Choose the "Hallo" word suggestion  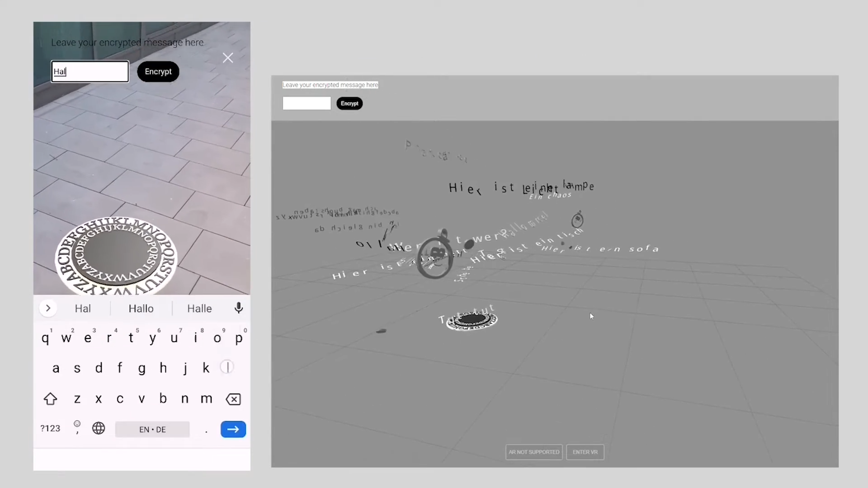[x=141, y=309]
